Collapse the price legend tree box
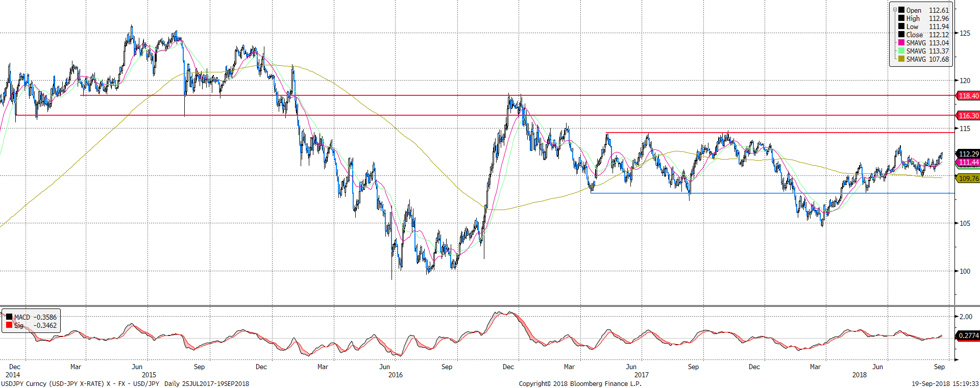The image size is (980, 388). (x=895, y=10)
